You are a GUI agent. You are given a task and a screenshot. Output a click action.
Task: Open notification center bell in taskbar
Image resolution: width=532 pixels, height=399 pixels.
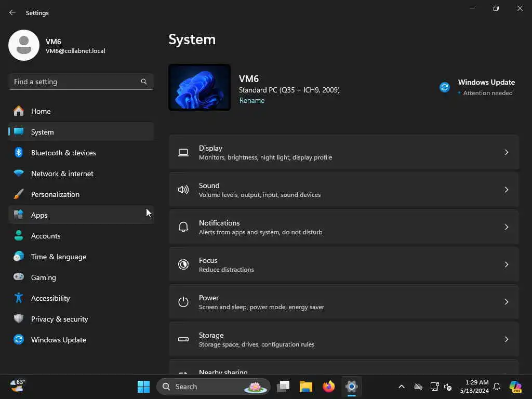497,387
